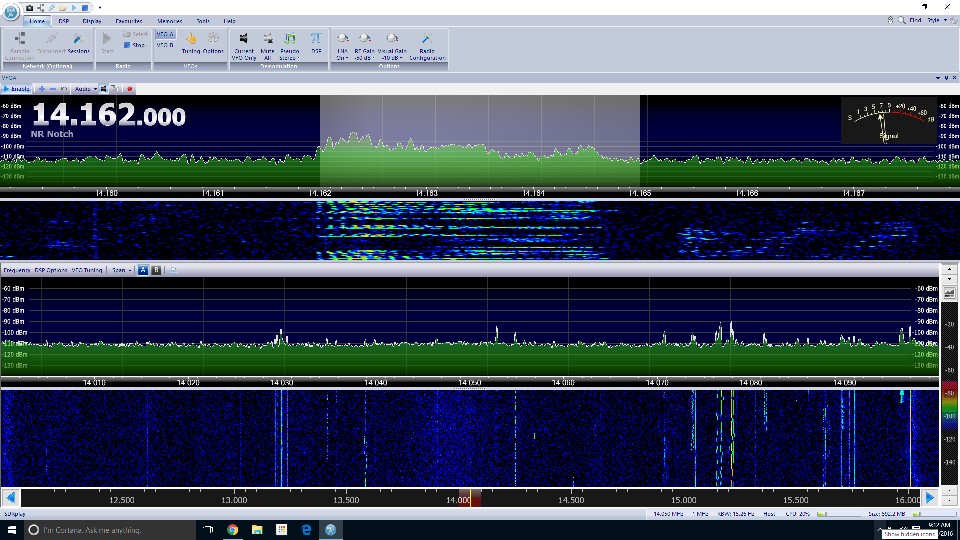This screenshot has height=540, width=960.
Task: Click the camera screenshot icon in quick access
Action: (29, 8)
